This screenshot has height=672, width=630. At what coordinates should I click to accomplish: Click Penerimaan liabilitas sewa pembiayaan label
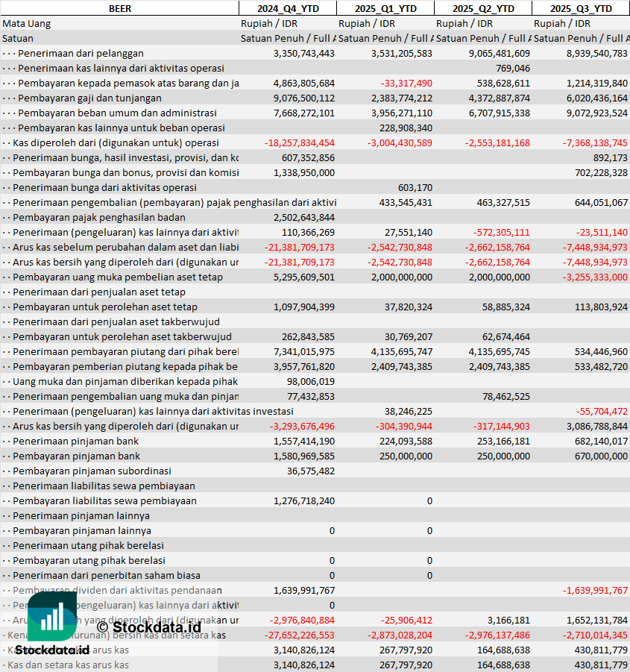(104, 486)
